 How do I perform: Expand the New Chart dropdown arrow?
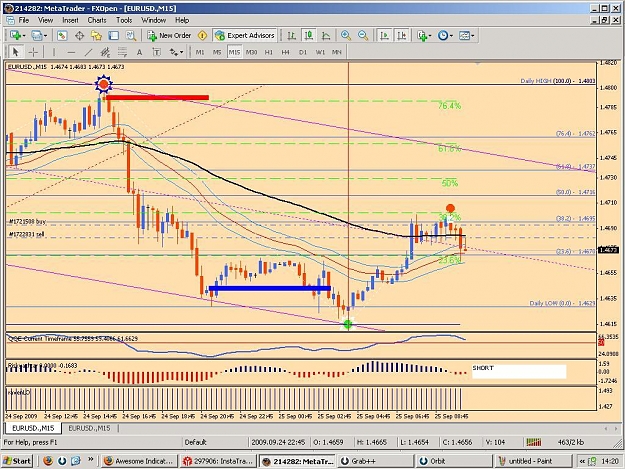point(24,36)
